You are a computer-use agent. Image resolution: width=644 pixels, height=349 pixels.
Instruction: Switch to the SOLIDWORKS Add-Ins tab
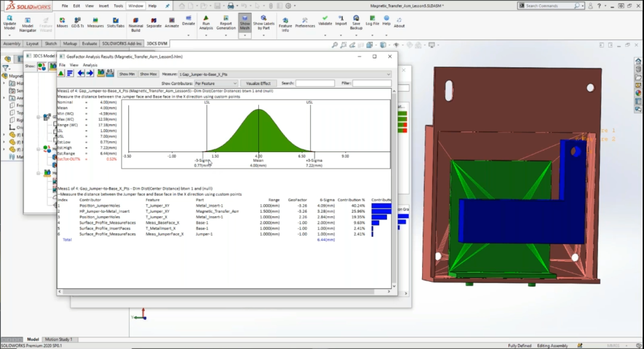[x=122, y=43]
